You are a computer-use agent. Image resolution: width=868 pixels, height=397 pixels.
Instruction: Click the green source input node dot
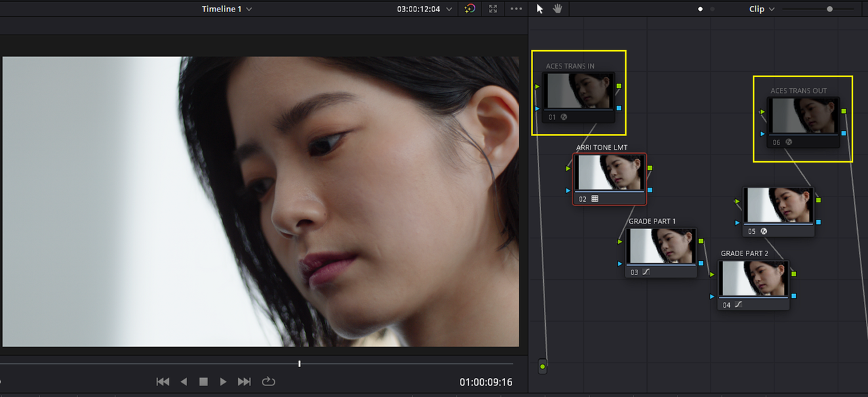click(542, 367)
